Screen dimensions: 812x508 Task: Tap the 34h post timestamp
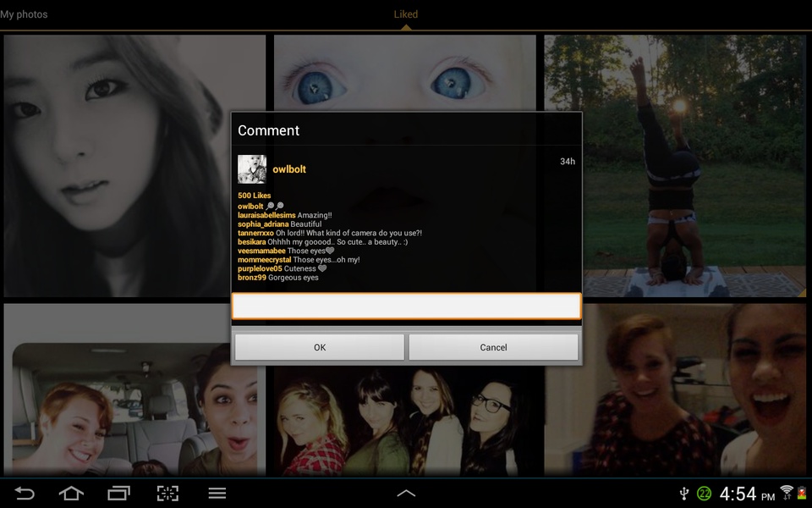click(x=568, y=161)
